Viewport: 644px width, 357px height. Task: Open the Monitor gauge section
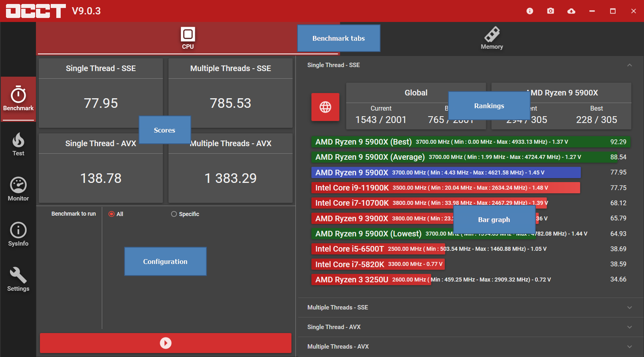pos(18,189)
